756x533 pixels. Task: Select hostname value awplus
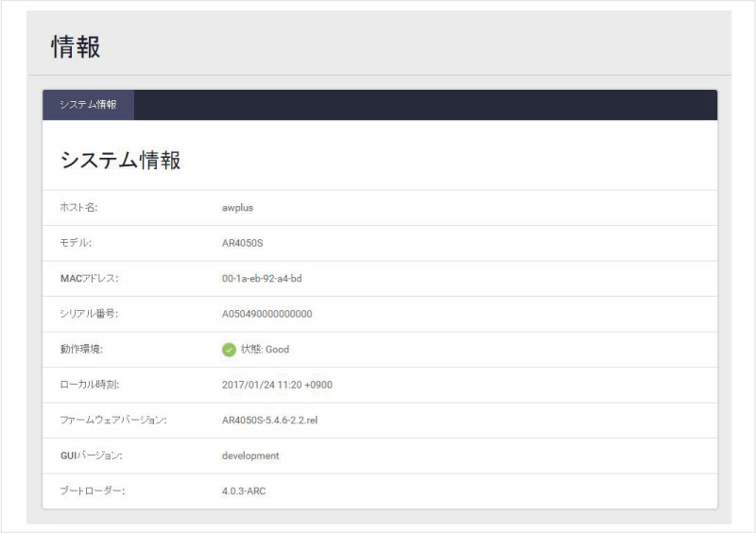[238, 208]
